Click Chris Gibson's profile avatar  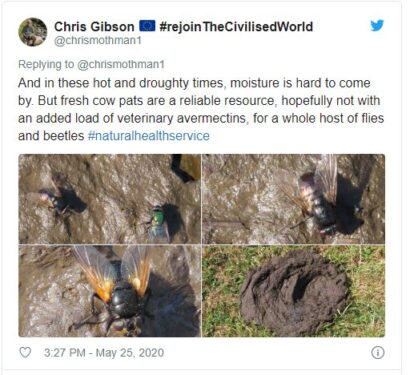[x=32, y=32]
